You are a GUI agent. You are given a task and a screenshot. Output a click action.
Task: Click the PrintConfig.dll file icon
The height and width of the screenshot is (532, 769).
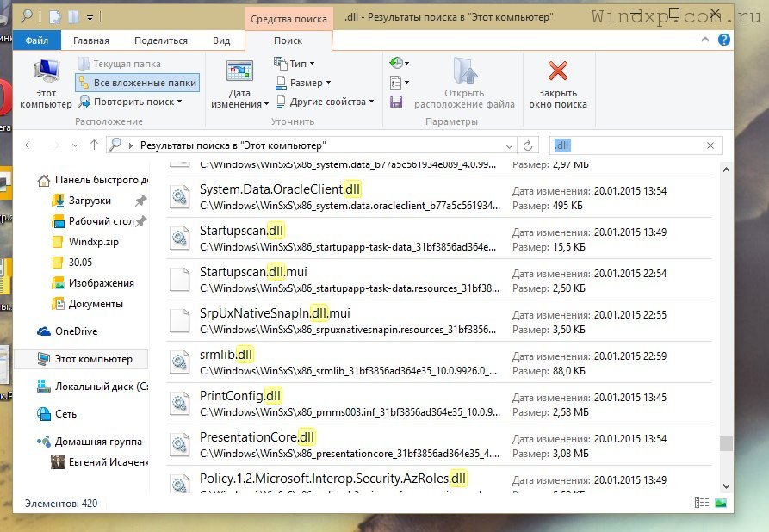(179, 404)
